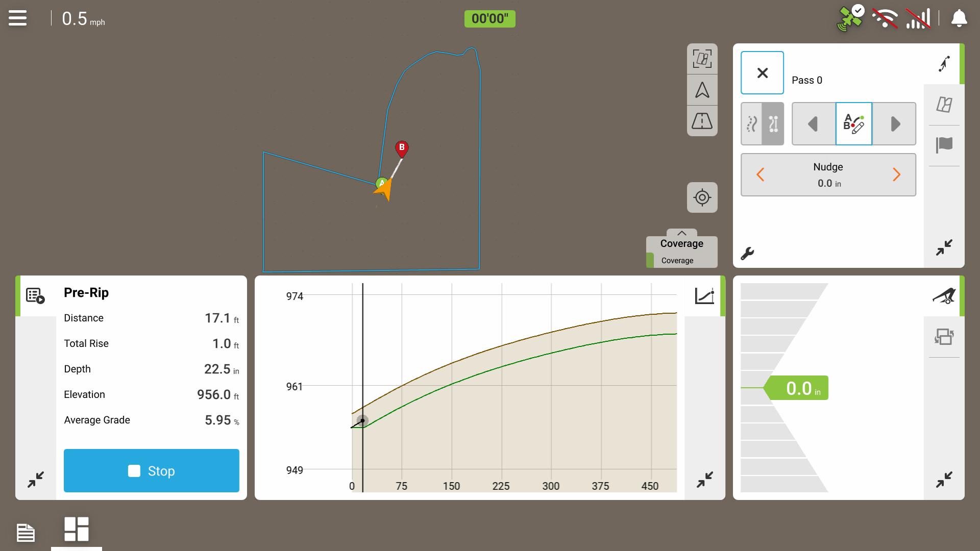Select point B marker on map
980x551 pixels.
click(402, 148)
